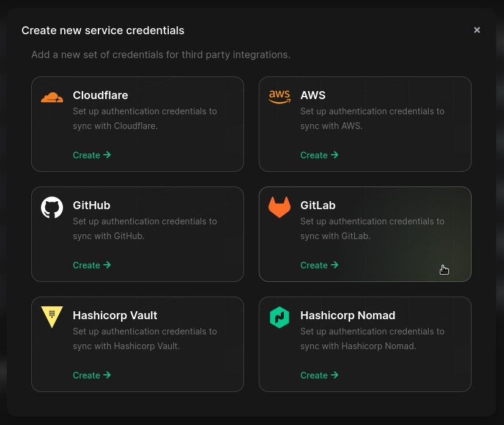This screenshot has height=425, width=504.
Task: Select the AWS card title
Action: [x=313, y=95]
